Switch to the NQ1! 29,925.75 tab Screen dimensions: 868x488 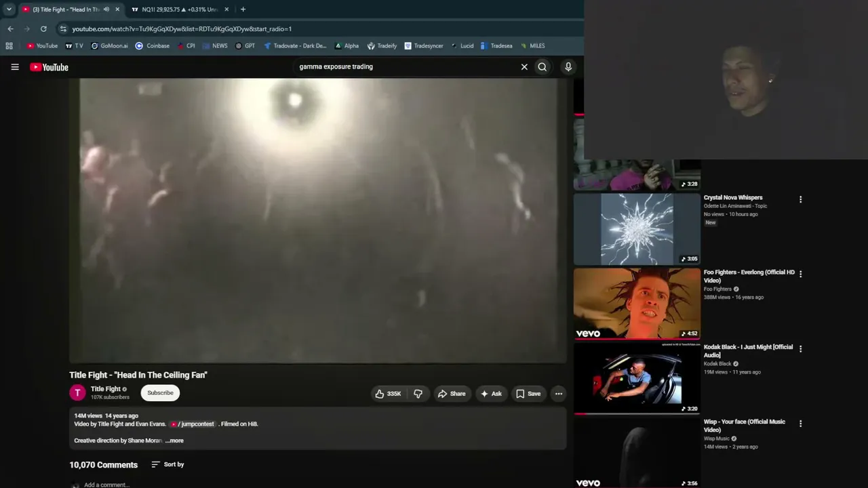(180, 9)
